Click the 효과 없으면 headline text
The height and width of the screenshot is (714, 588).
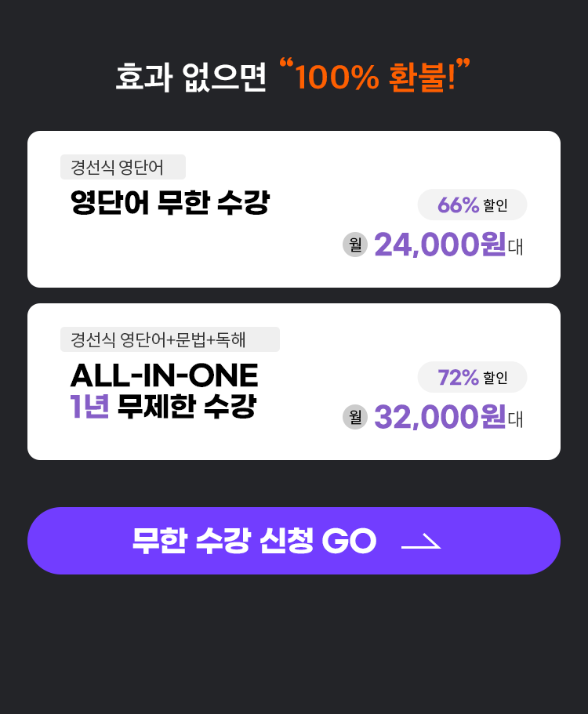191,78
